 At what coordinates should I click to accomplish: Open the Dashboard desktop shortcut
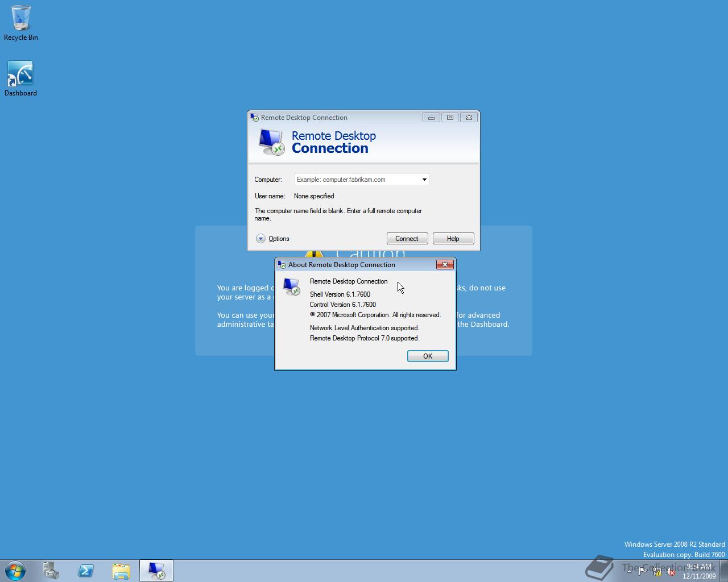(20, 78)
